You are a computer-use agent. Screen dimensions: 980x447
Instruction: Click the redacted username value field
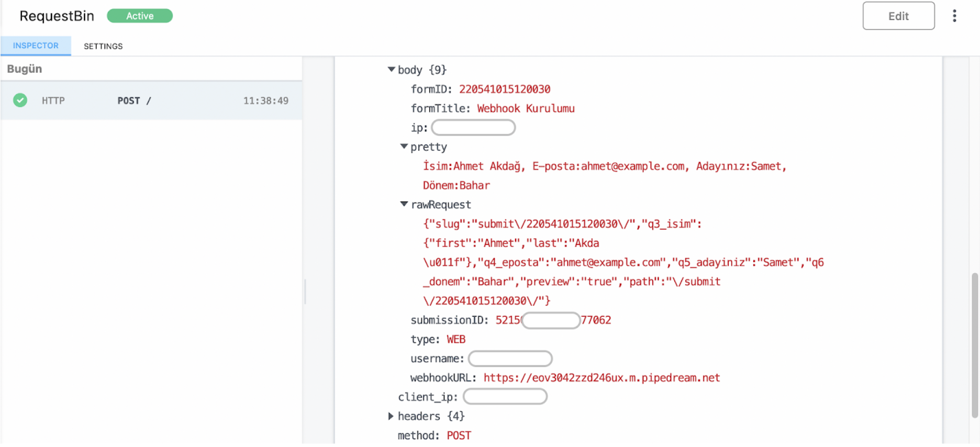pos(510,359)
